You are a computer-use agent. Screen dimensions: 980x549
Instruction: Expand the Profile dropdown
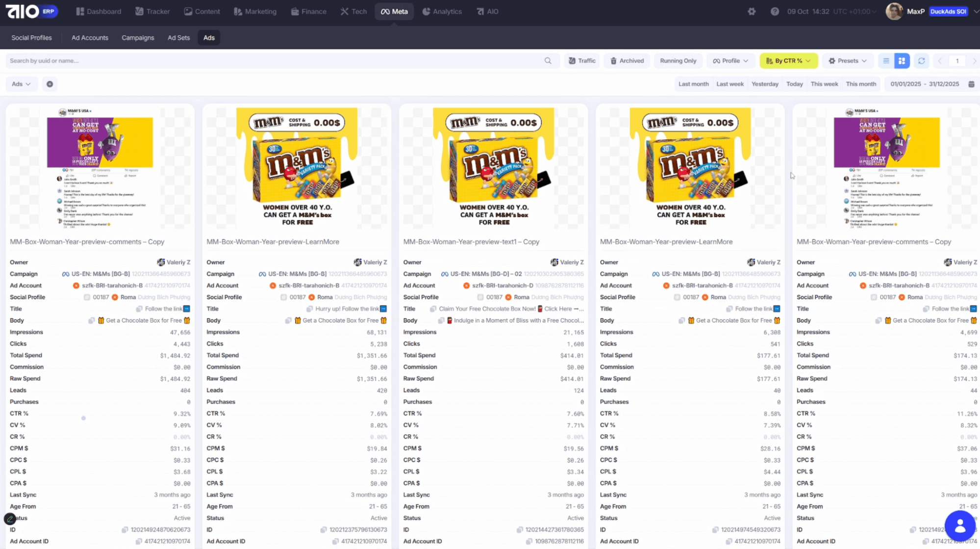[x=730, y=61]
